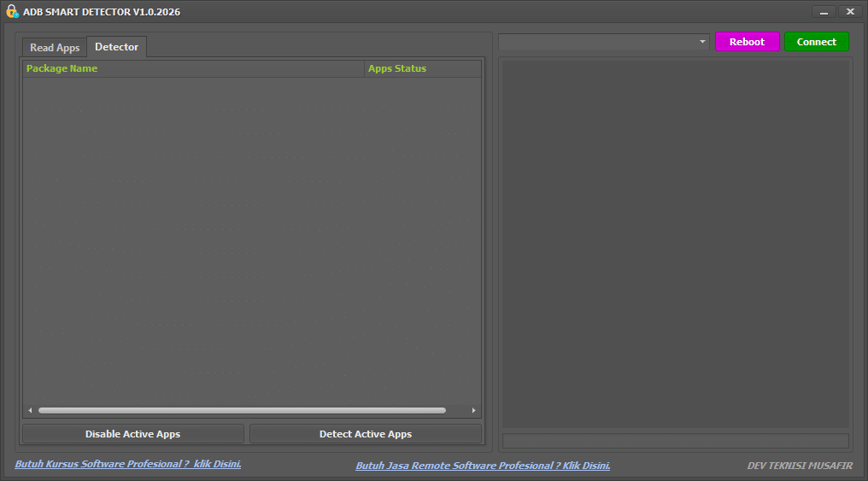Viewport: 868px width, 481px height.
Task: Minimize the ADB Smart Detector window
Action: coord(824,12)
